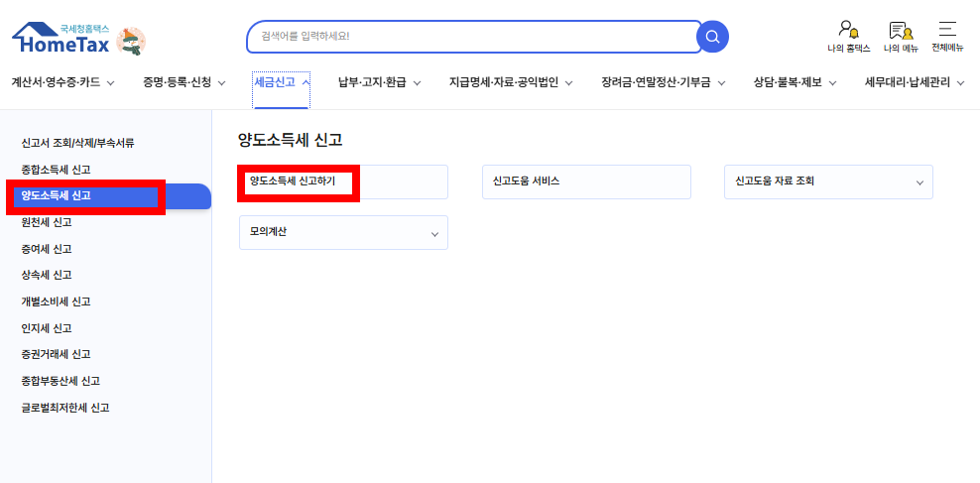This screenshot has height=483, width=980.
Task: Open 나의 홈택스 profile icon
Action: tap(848, 36)
